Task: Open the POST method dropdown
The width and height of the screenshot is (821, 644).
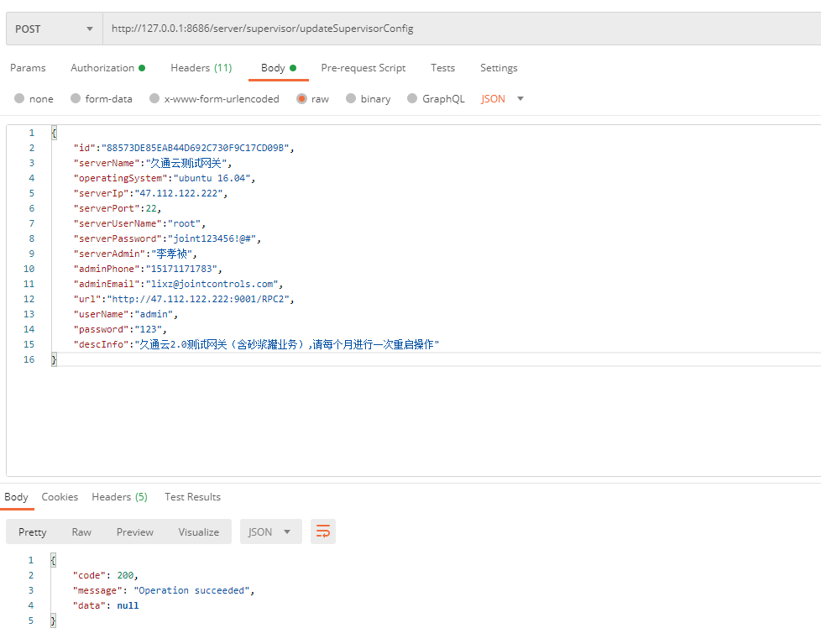Action: click(54, 29)
